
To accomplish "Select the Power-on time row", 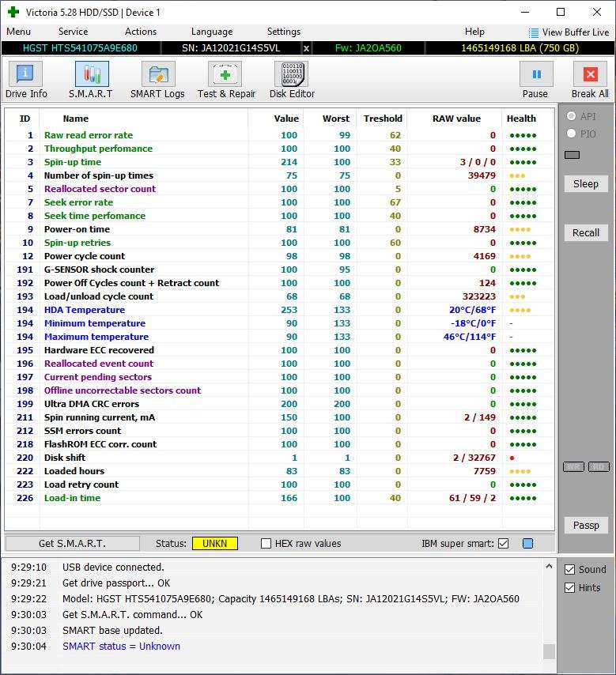I will [279, 229].
